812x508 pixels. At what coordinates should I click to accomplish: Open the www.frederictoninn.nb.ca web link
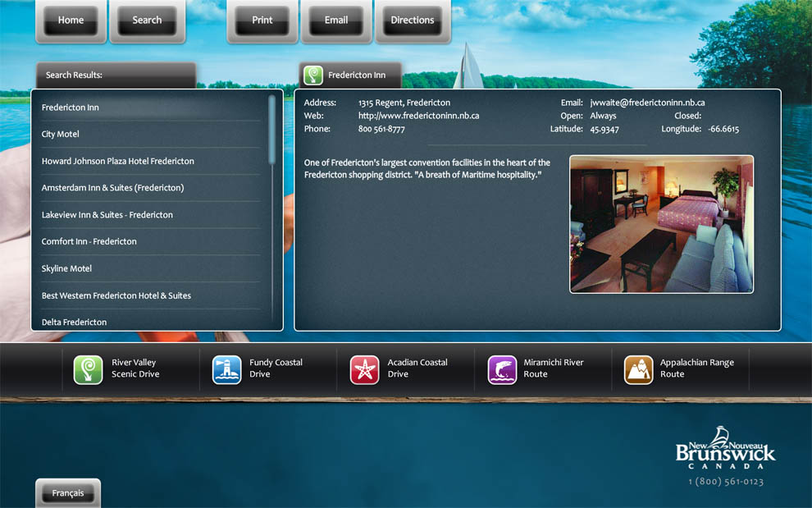(418, 116)
